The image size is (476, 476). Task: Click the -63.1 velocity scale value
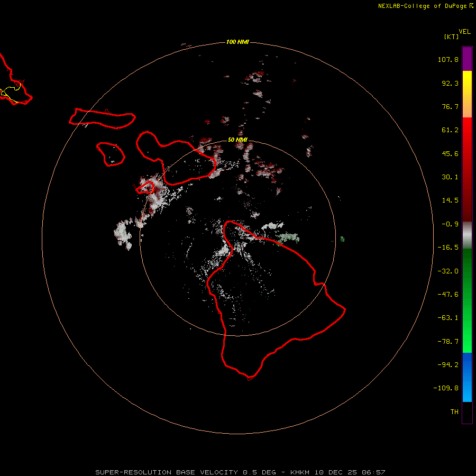[x=448, y=318]
